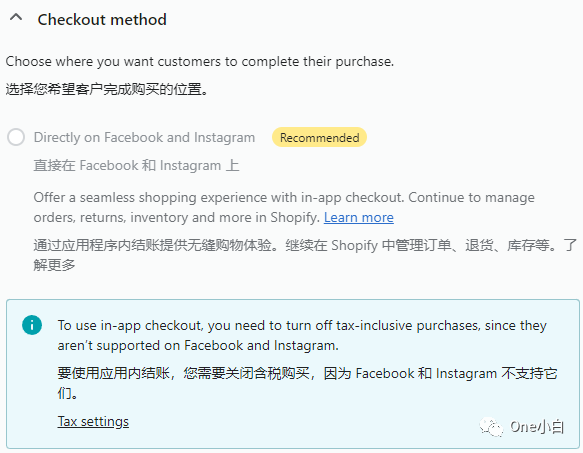Click the 解更多 Chinese text line

pyautogui.click(x=54, y=265)
